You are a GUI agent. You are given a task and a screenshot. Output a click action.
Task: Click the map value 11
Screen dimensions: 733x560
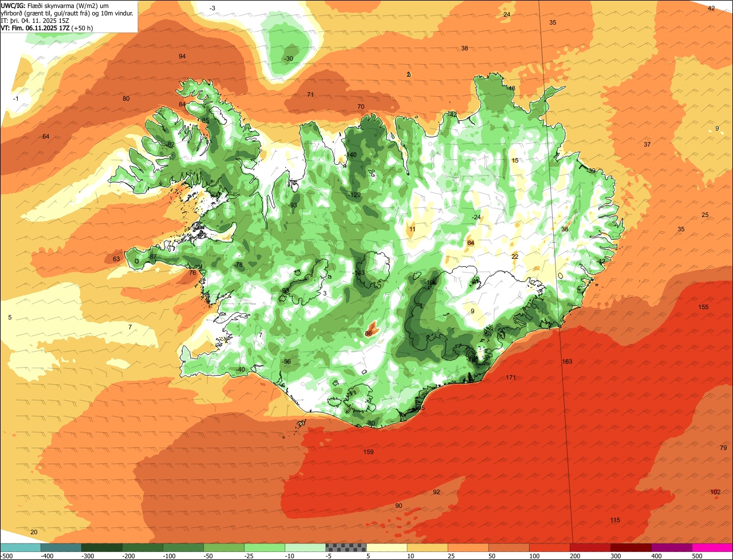pos(412,229)
